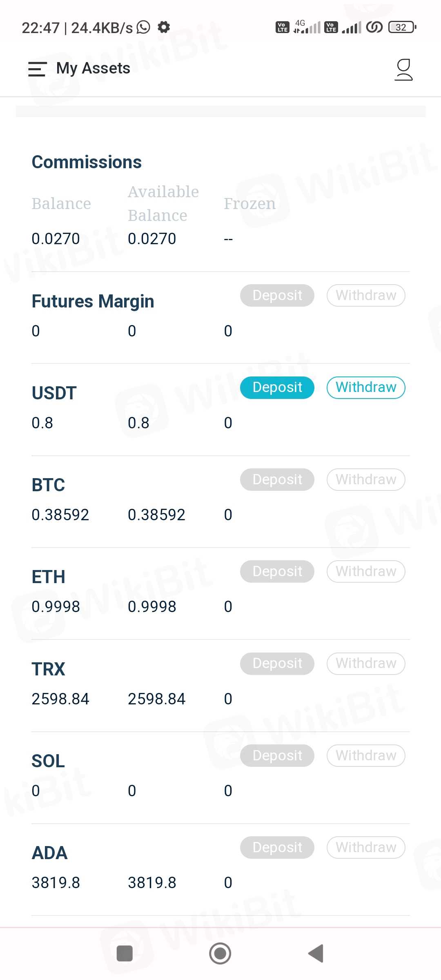Tap the My Assets page title

[x=93, y=68]
